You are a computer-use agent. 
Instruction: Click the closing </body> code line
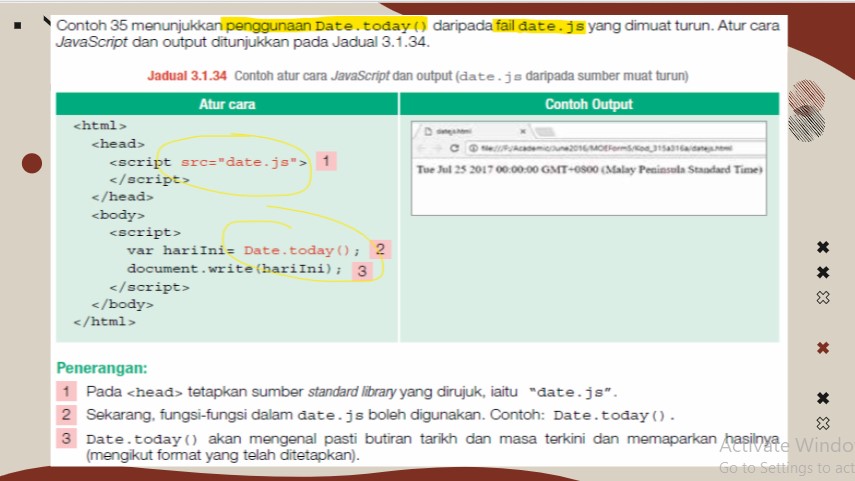tap(122, 304)
